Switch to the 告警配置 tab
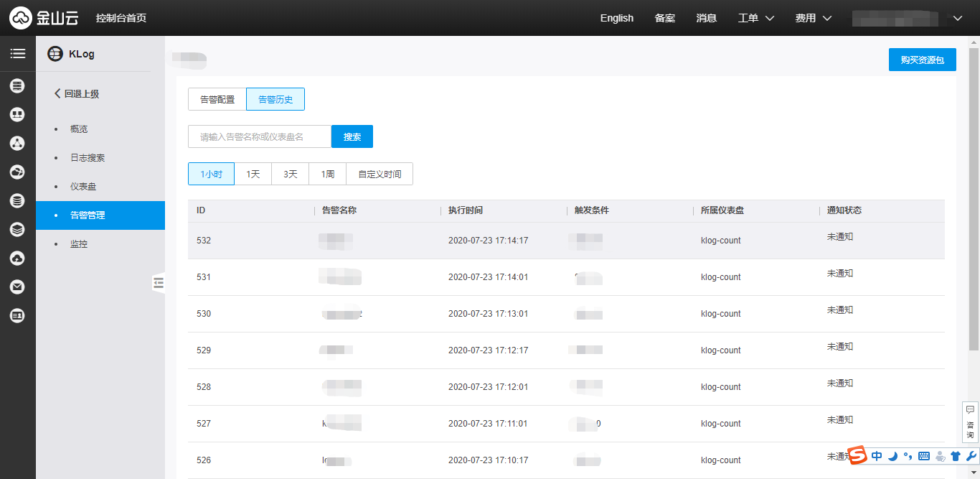Screen dimensions: 980x479 tap(217, 99)
